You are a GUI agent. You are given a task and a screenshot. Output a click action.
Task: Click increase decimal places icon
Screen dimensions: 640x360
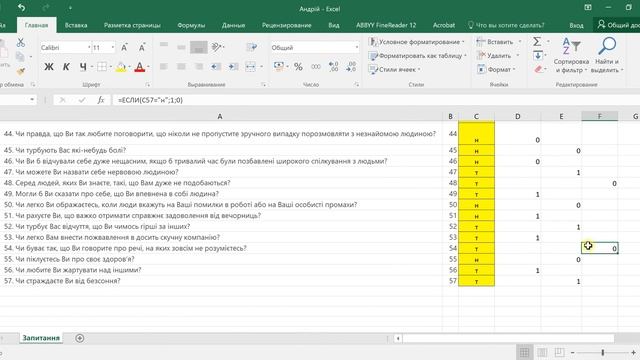(333, 67)
